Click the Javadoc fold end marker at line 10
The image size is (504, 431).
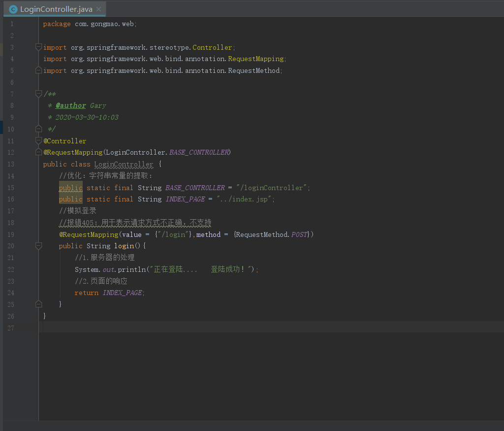coord(38,129)
